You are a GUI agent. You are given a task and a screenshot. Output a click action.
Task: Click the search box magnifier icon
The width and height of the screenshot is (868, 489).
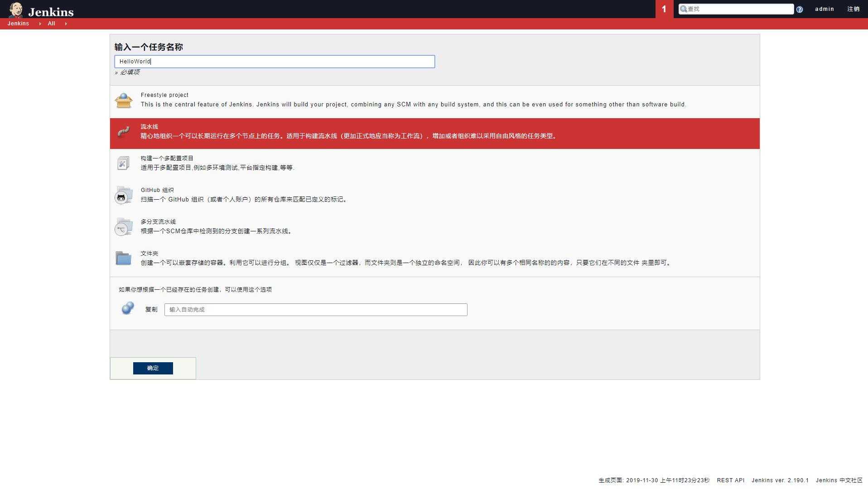pyautogui.click(x=683, y=9)
